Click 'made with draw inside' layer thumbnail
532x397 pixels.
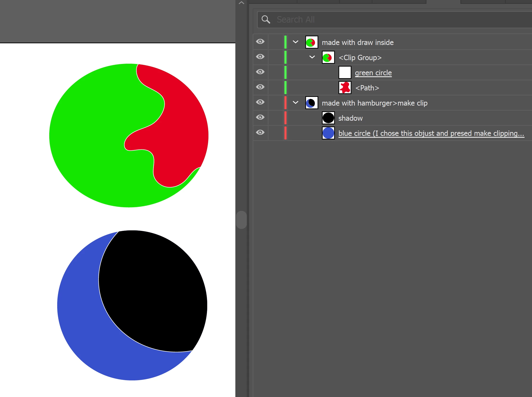[x=312, y=42]
